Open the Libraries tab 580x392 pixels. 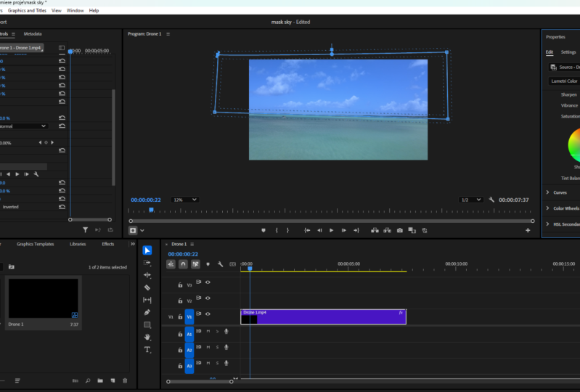pyautogui.click(x=78, y=244)
